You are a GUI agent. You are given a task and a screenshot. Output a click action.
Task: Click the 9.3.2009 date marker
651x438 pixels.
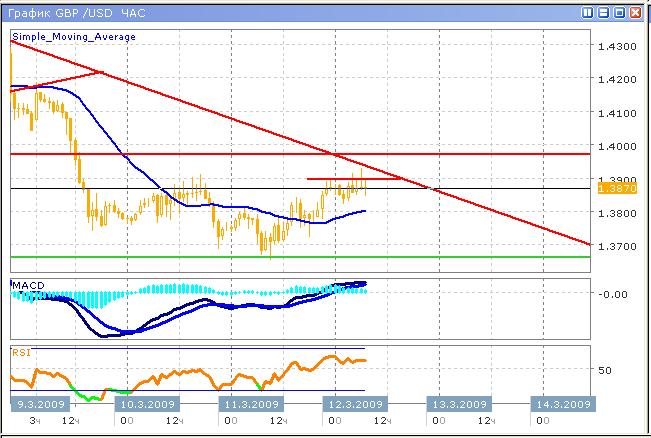38,403
